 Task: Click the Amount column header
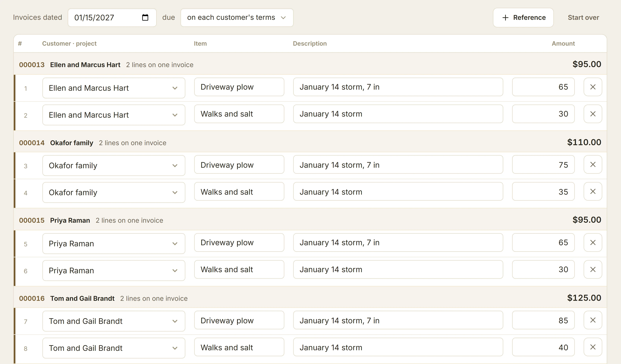point(563,44)
